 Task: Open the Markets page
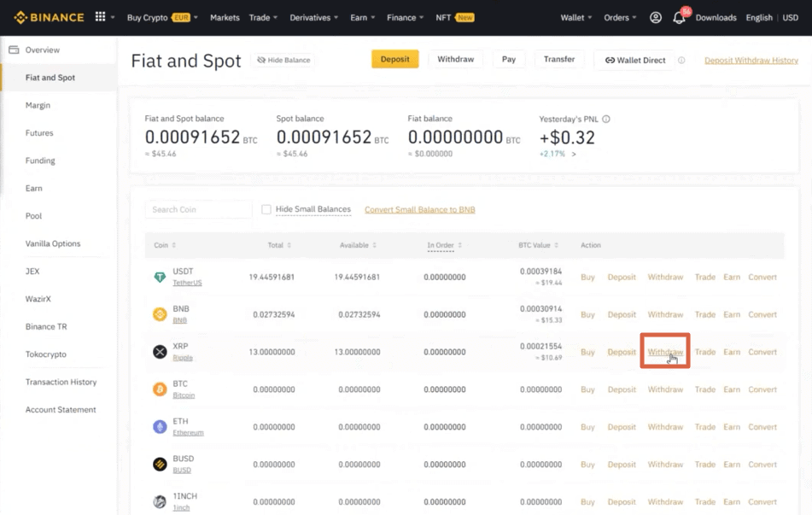tap(225, 18)
